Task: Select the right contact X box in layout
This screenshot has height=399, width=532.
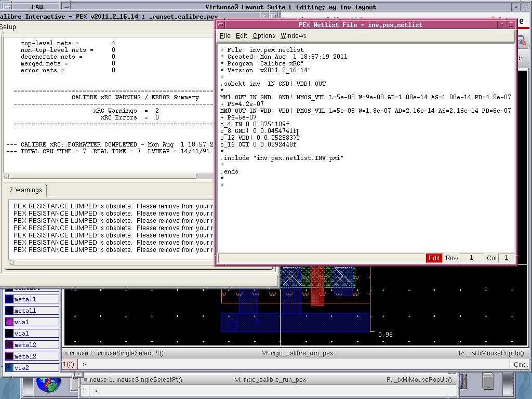Action: (343, 275)
